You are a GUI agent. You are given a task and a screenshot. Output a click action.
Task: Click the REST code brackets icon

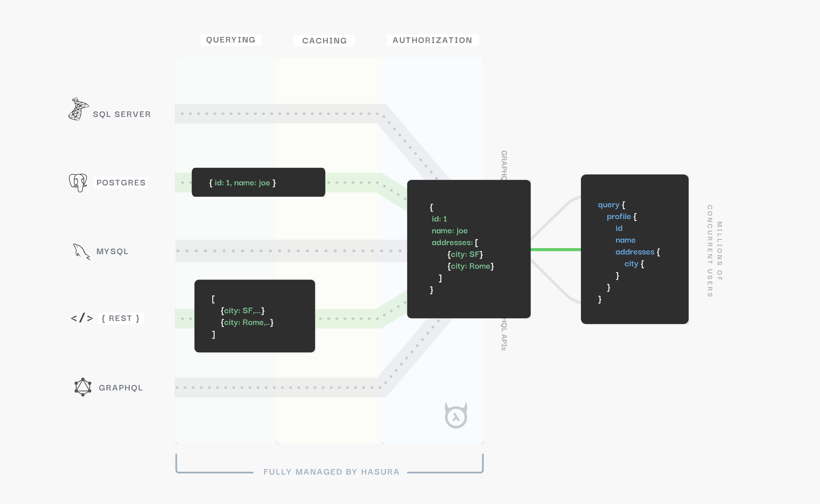coord(82,318)
